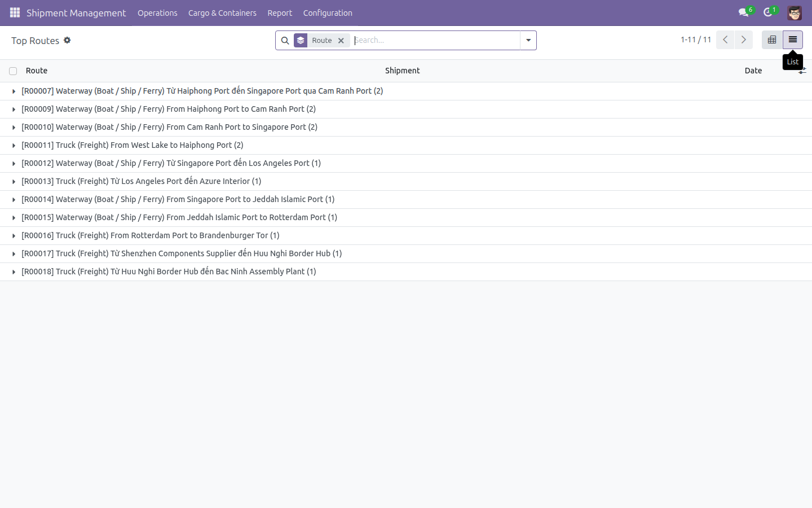
Task: Open optional columns adjust icon
Action: click(802, 71)
